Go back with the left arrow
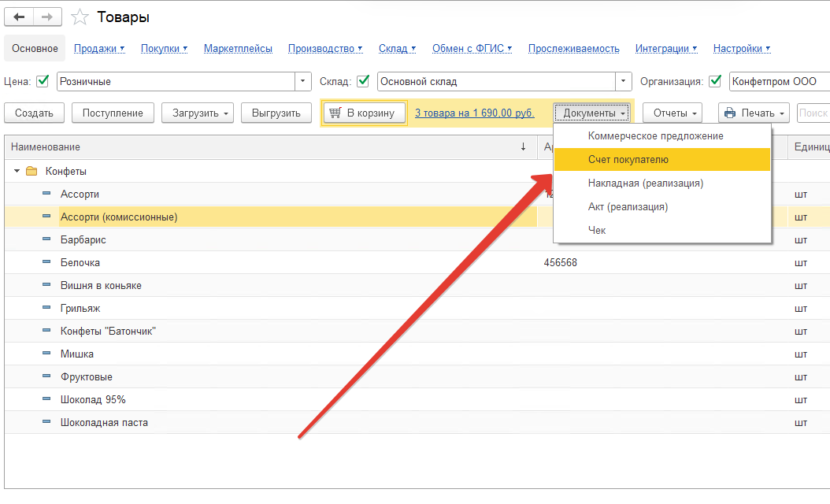The height and width of the screenshot is (504, 830). pos(19,17)
